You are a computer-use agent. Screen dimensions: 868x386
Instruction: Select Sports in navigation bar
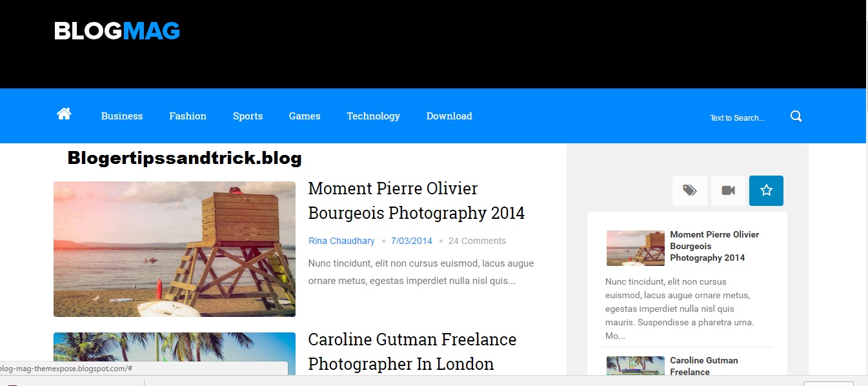pyautogui.click(x=248, y=116)
